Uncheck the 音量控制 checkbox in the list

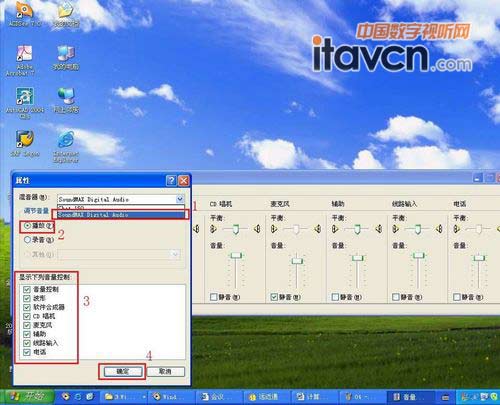[x=27, y=289]
